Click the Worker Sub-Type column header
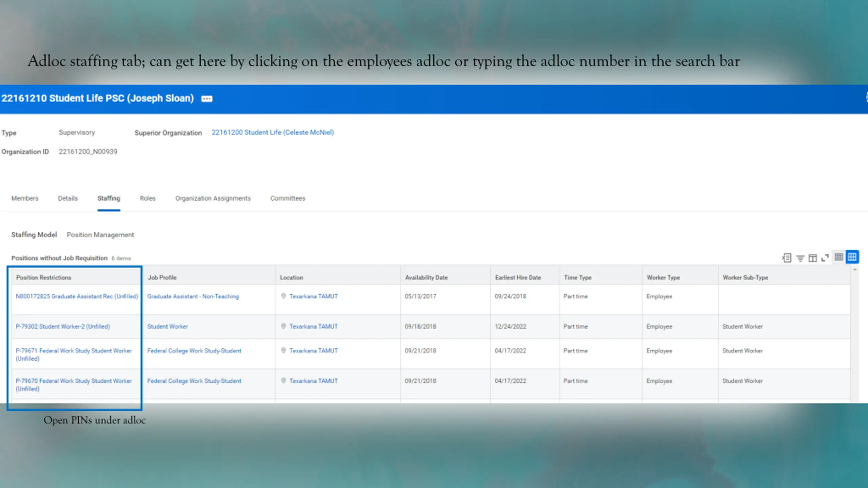The width and height of the screenshot is (868, 488). (x=745, y=278)
